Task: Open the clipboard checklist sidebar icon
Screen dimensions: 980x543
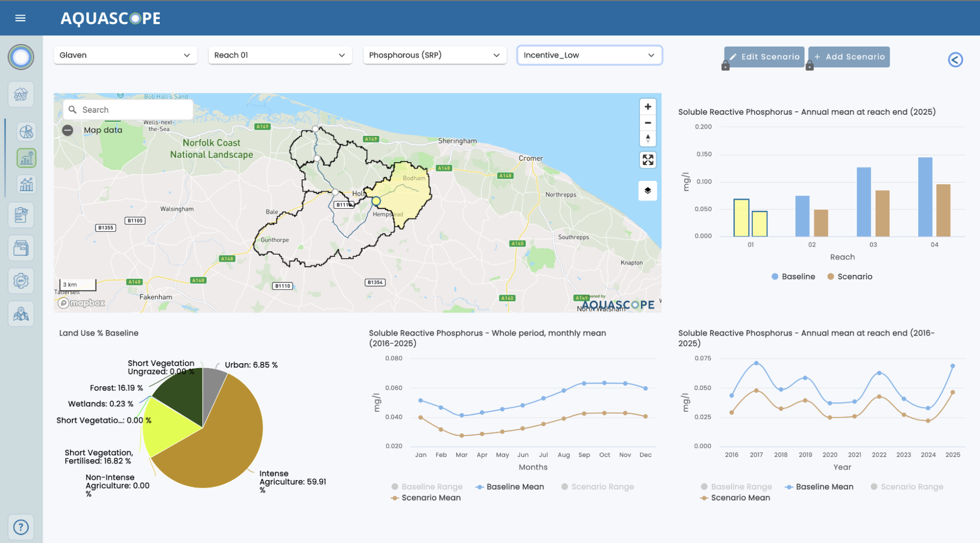Action: point(21,215)
